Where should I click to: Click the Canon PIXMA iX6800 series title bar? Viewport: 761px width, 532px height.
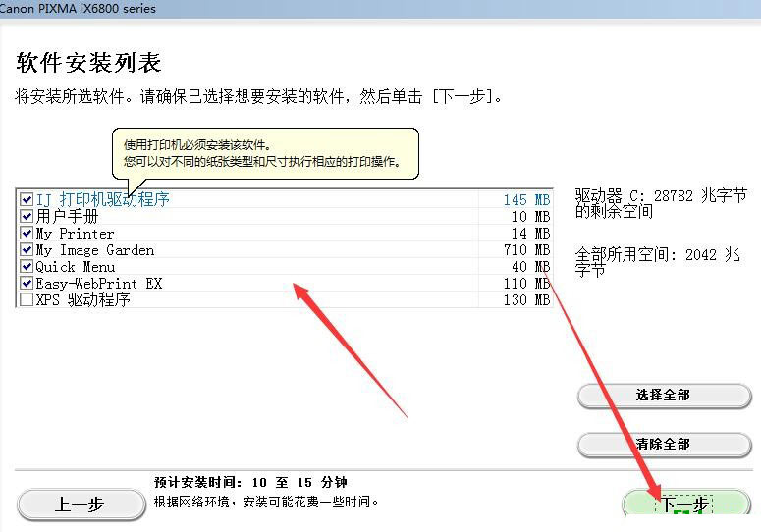pos(381,8)
